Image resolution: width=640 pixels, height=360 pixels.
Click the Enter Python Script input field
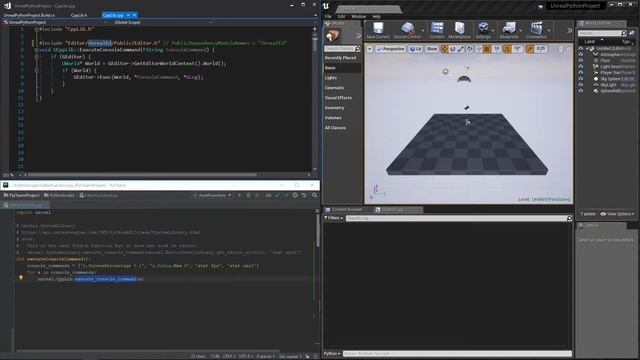[457, 353]
